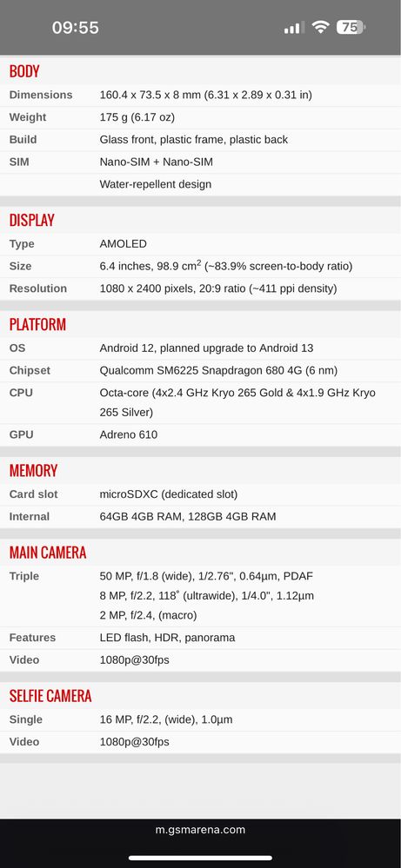Tap the Android 12 OS value
401x868 pixels.
pyautogui.click(x=207, y=348)
